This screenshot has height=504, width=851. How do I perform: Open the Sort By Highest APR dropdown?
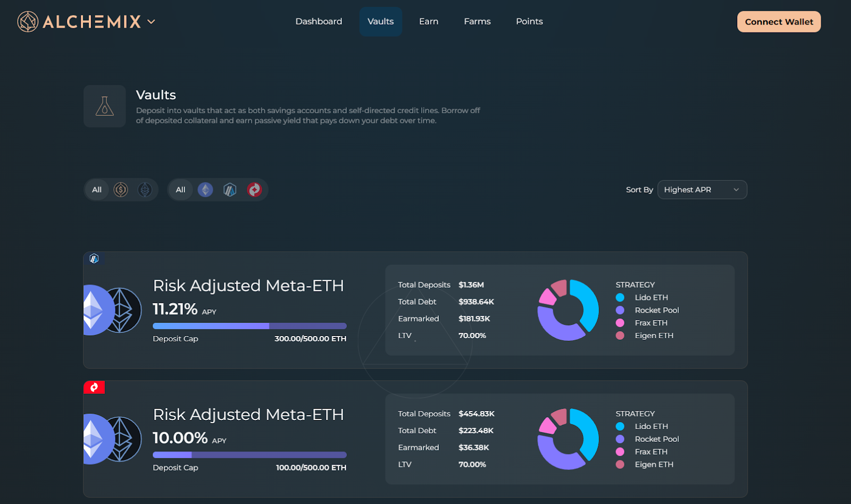click(702, 190)
